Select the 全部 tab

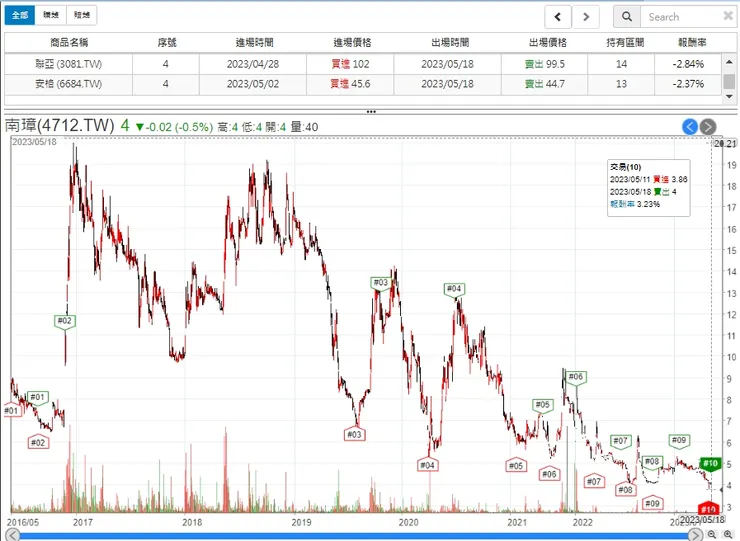(x=20, y=15)
